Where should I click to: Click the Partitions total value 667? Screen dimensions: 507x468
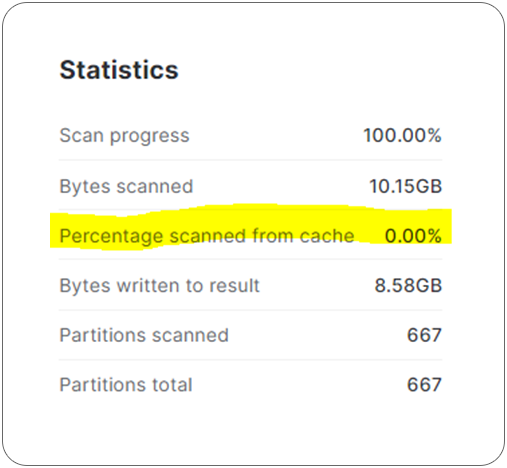pos(424,385)
